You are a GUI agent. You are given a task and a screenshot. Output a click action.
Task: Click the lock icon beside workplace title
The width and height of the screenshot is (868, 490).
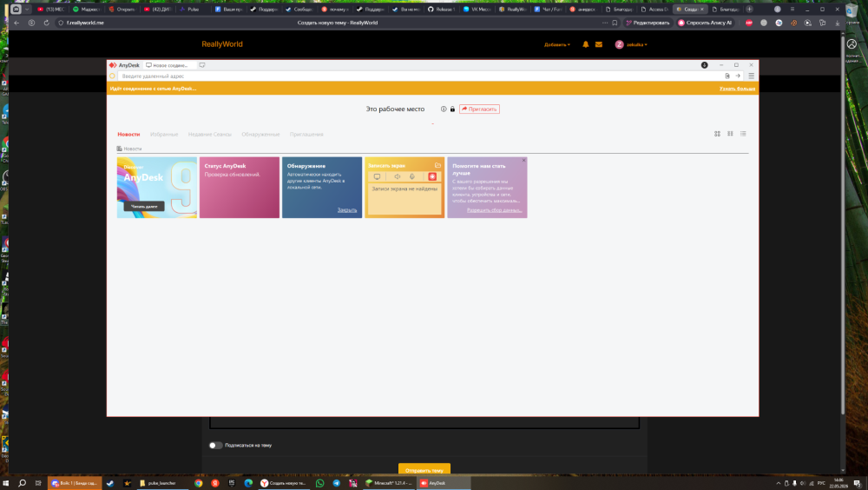click(x=452, y=109)
